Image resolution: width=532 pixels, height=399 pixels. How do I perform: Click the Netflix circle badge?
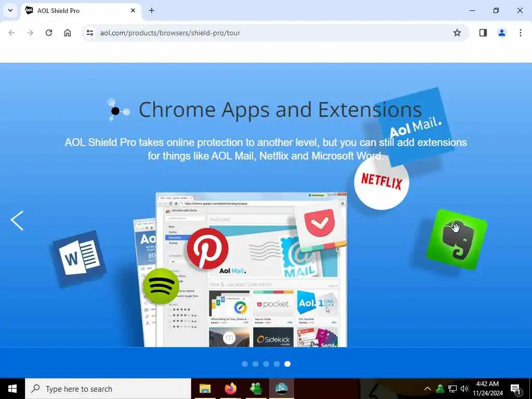(x=382, y=182)
